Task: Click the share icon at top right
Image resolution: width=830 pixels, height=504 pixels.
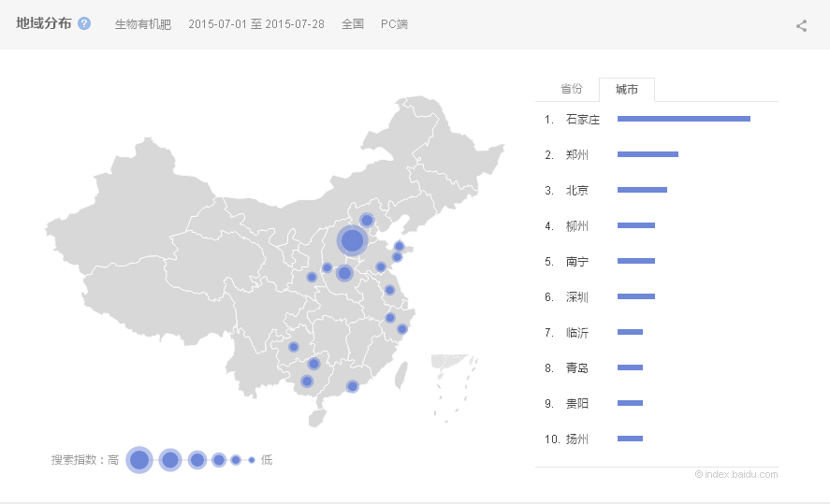Action: 801,25
